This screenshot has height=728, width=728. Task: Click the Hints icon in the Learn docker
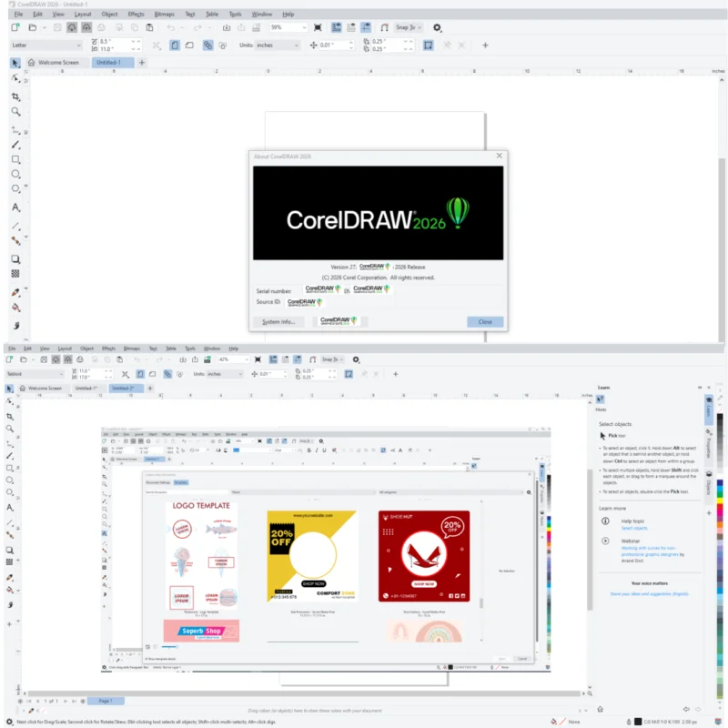click(600, 399)
